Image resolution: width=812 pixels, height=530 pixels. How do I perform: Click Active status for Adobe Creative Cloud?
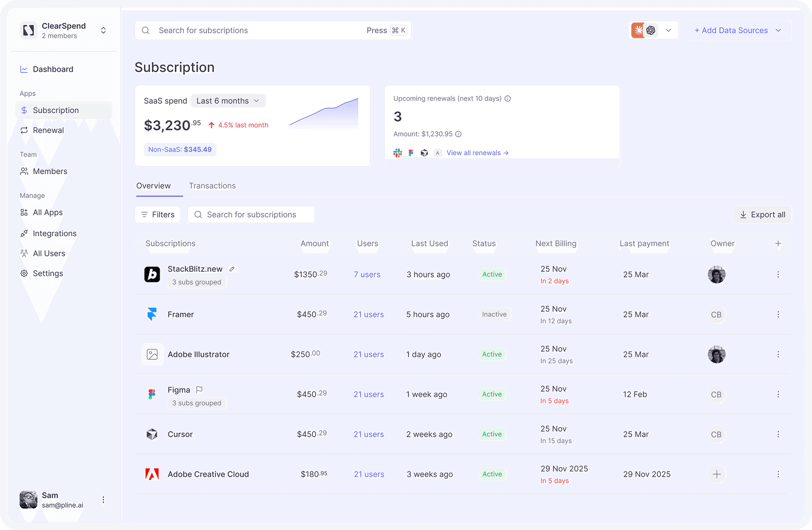click(492, 474)
